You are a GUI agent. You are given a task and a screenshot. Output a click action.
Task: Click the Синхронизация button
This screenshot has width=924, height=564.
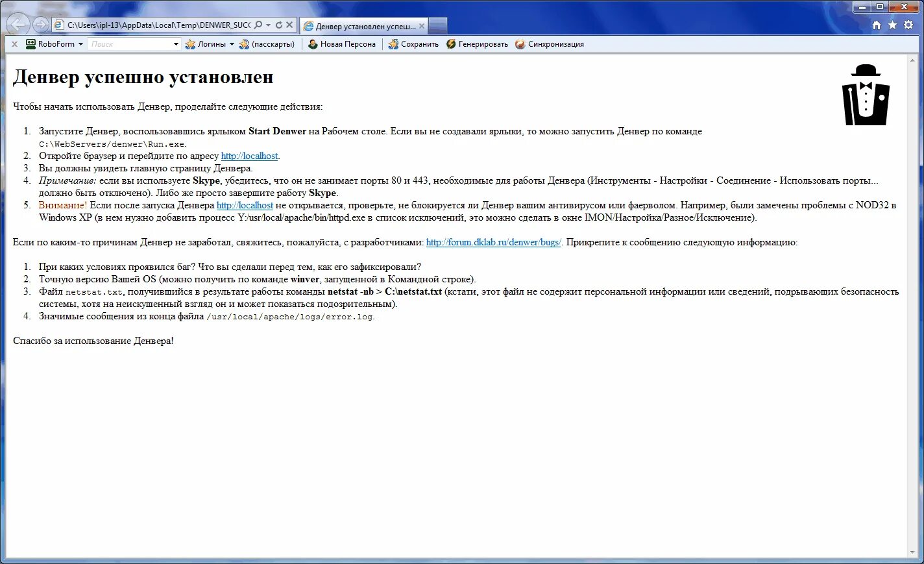pyautogui.click(x=550, y=44)
